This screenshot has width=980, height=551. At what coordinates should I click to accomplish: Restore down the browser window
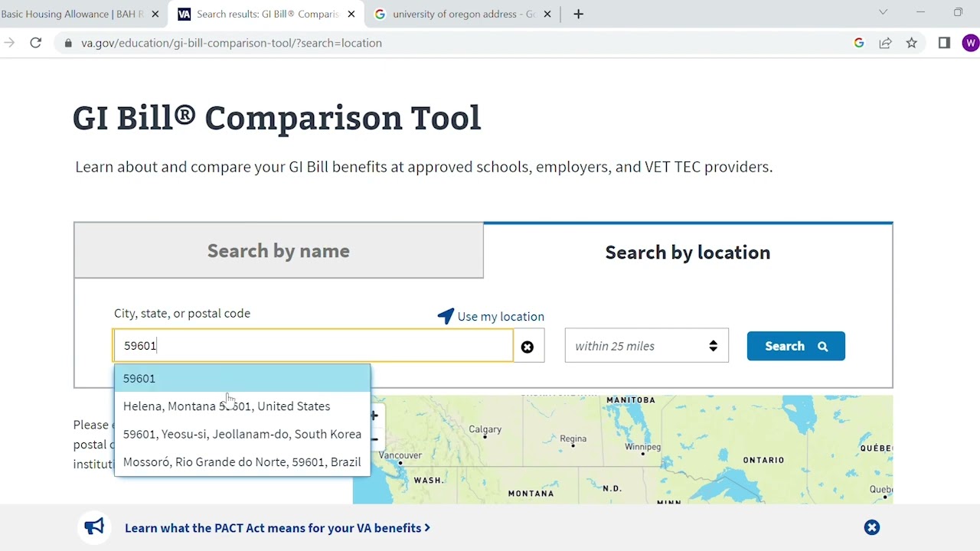(958, 12)
